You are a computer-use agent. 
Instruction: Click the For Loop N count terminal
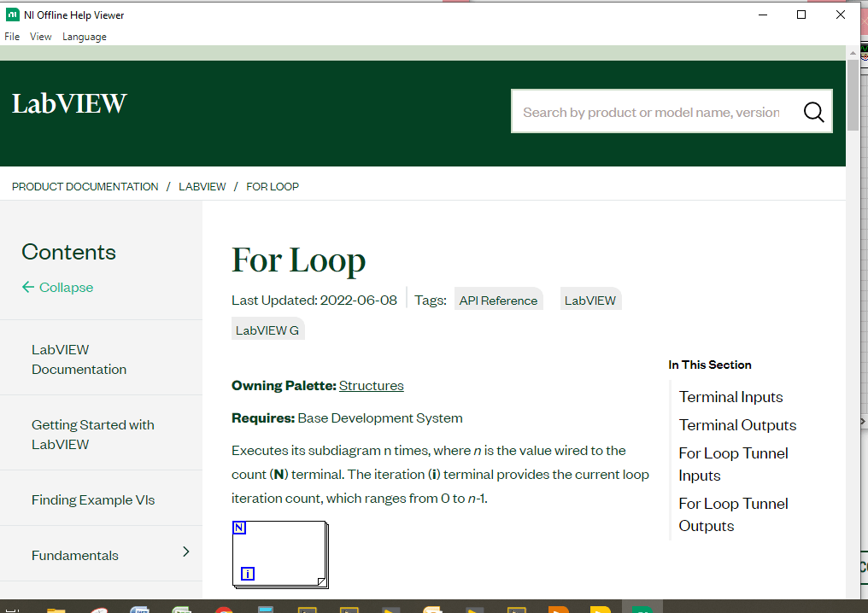coord(239,528)
